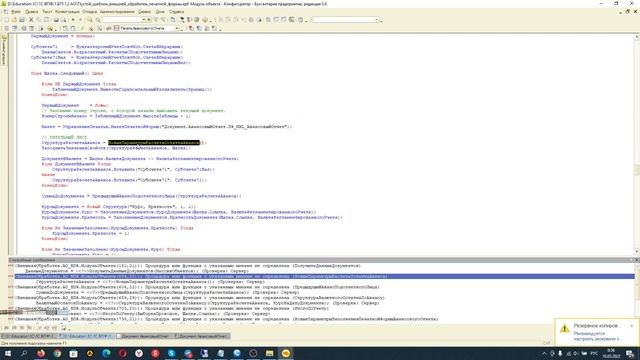Viewport: 640px width, 360px height.
Task: Click the code editor vertical scrollbar
Action: point(637,143)
